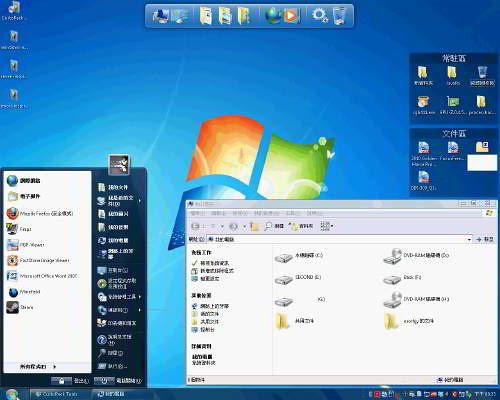500x400 pixels.
Task: Click the globe browser icon in top dock
Action: click(x=273, y=16)
